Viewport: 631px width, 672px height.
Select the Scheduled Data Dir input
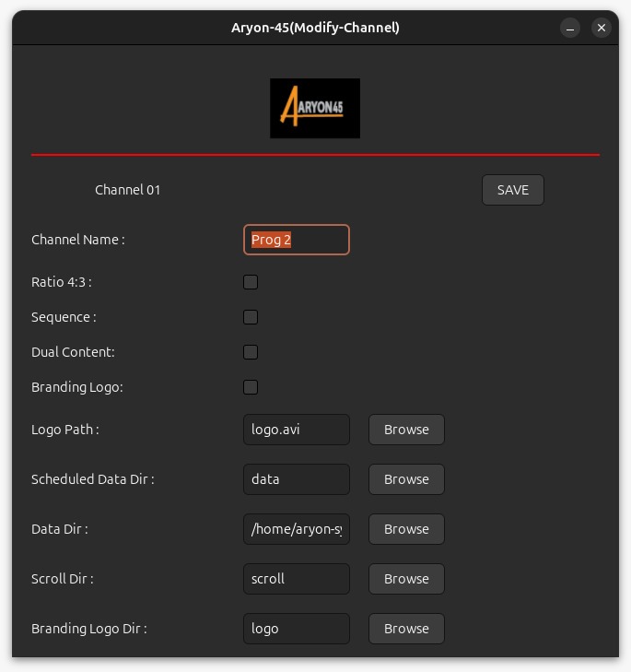click(x=297, y=479)
